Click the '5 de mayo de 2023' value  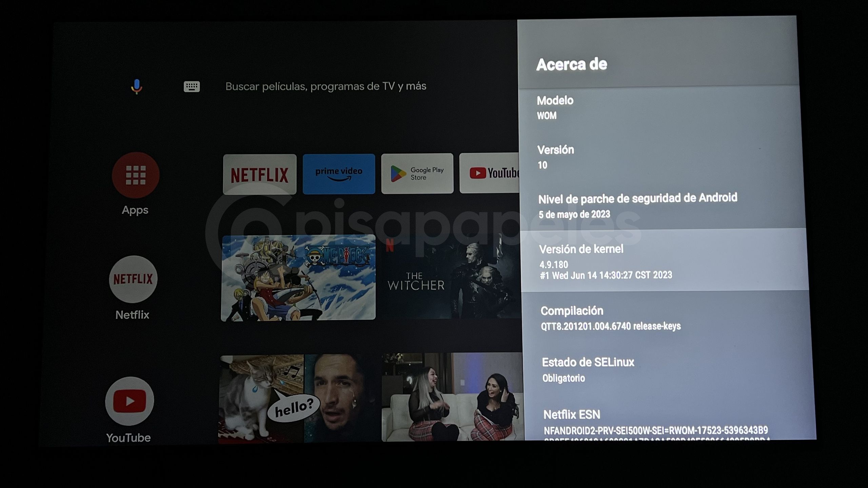(x=574, y=214)
